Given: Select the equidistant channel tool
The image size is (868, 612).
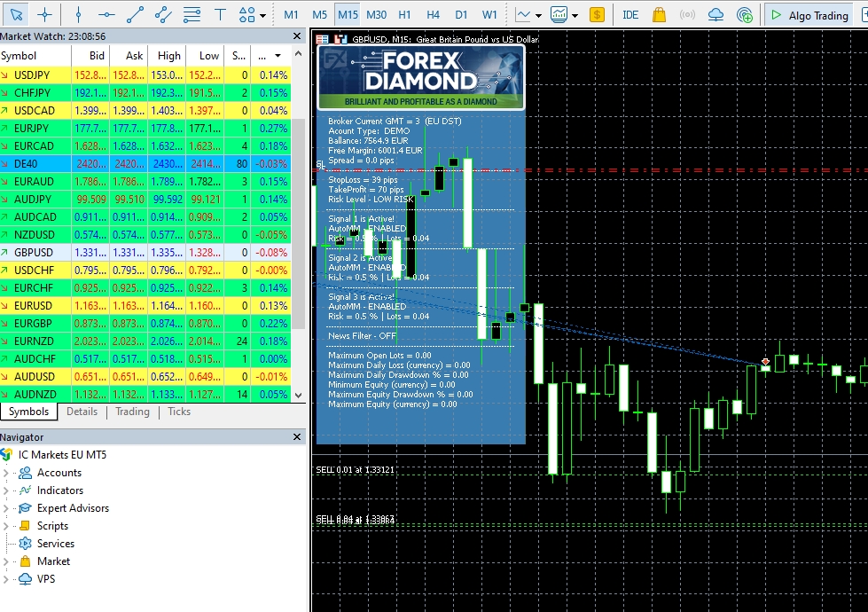Looking at the screenshot, I should click(163, 15).
